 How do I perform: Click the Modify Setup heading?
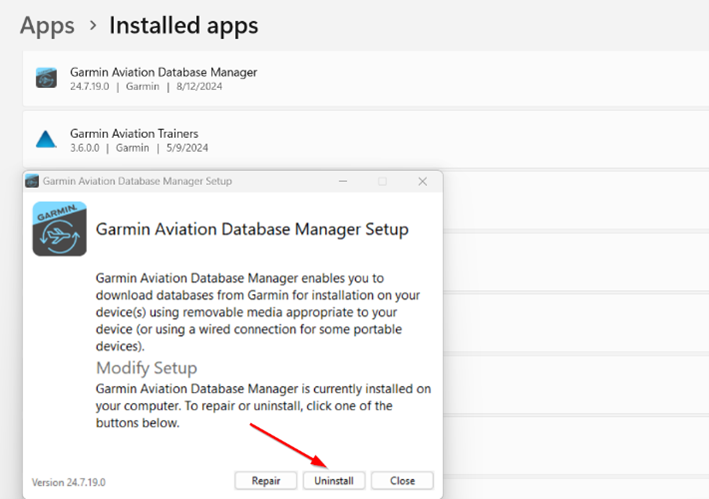coord(147,368)
